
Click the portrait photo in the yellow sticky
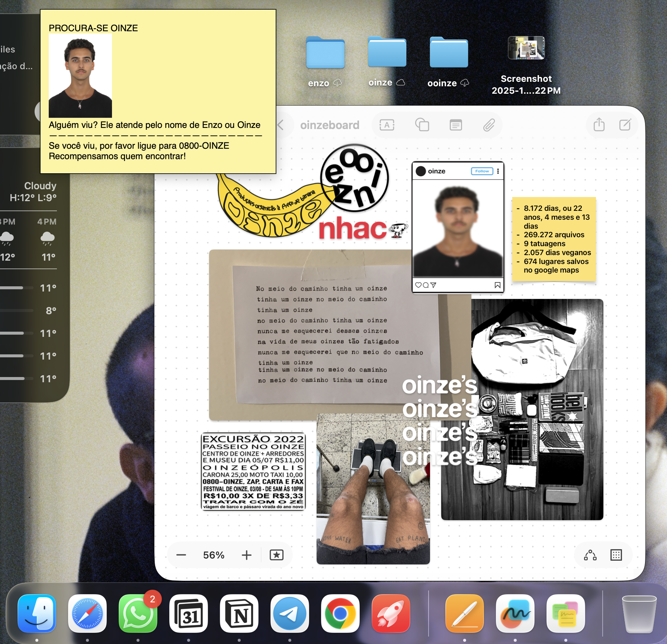(80, 76)
